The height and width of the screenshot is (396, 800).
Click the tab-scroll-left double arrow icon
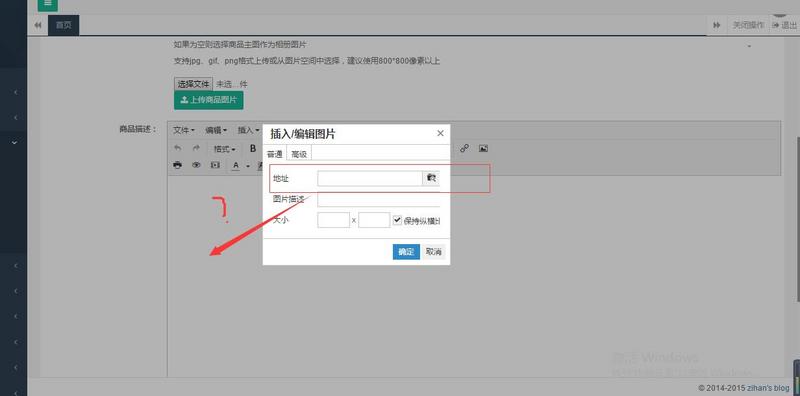38,25
